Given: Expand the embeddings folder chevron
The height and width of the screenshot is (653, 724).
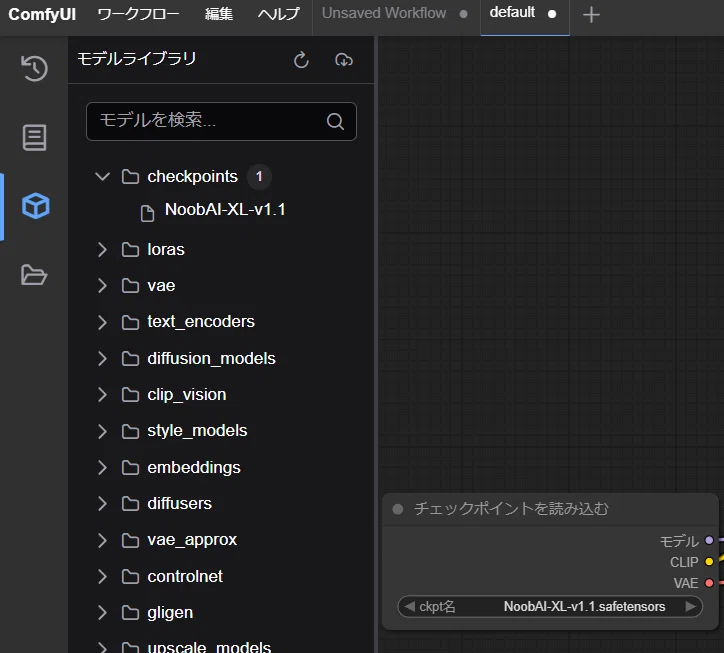Looking at the screenshot, I should pos(103,467).
